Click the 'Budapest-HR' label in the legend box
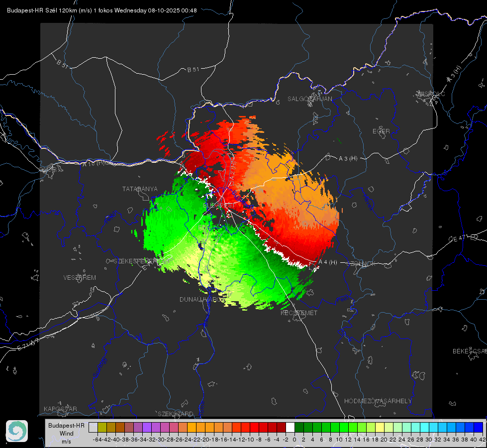Viewport: 487px width, 448px height. tap(67, 425)
